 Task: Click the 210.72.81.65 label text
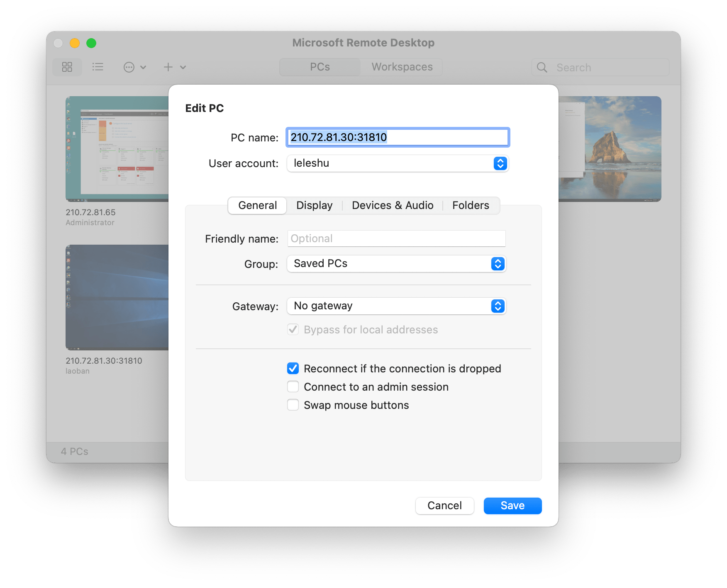click(90, 212)
